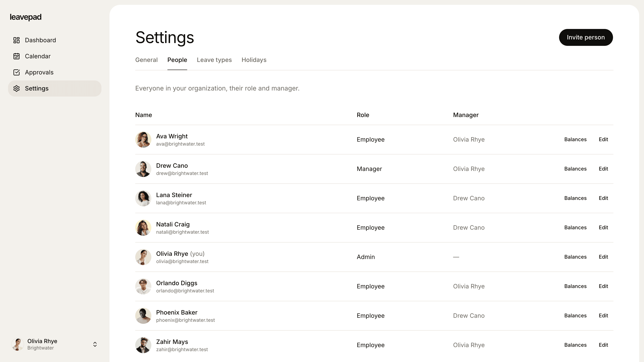Click the name Orlando Diggs

click(177, 283)
